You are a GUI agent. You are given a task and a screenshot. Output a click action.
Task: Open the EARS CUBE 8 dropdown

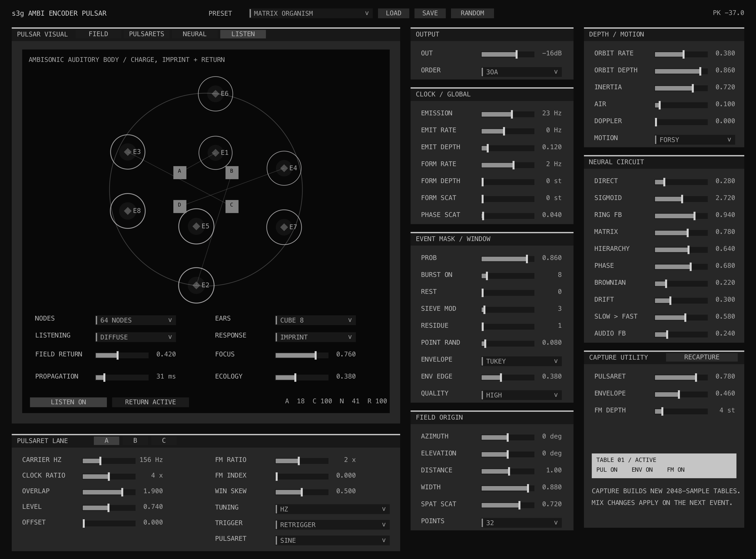pos(315,320)
